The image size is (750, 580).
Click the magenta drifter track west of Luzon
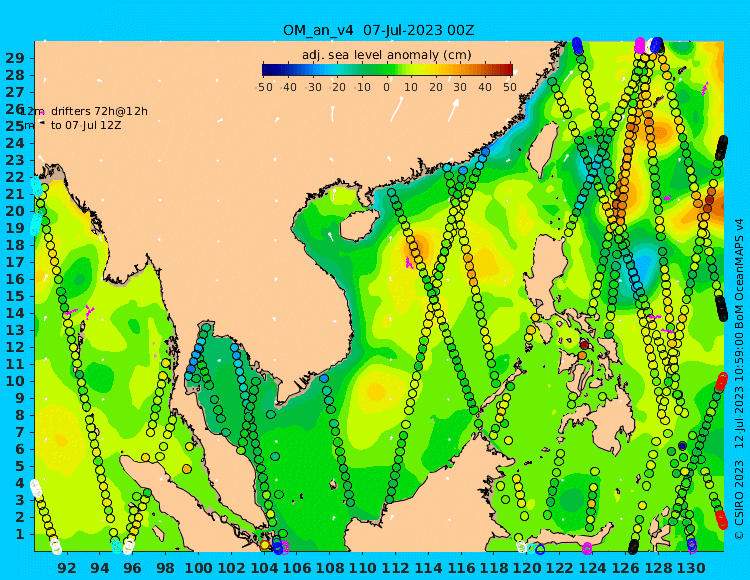click(409, 263)
